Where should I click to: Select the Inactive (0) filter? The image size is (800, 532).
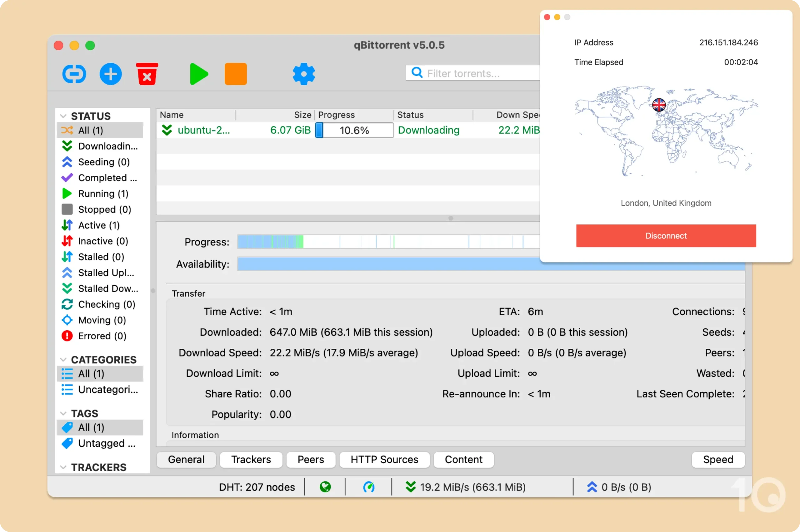(x=100, y=241)
